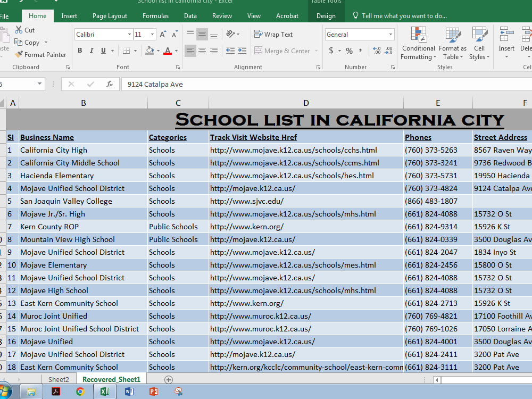
Task: Click the Copy icon
Action: tap(18, 42)
